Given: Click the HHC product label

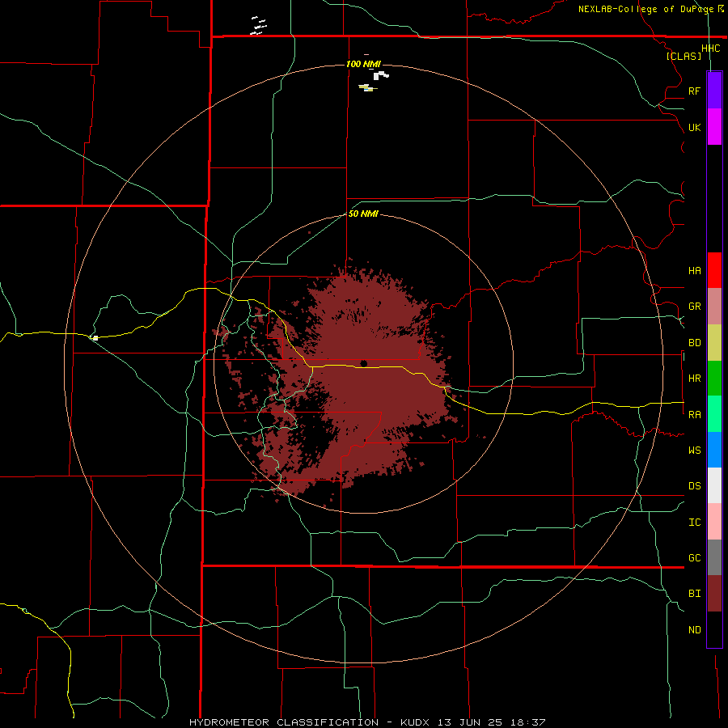Looking at the screenshot, I should coord(710,49).
